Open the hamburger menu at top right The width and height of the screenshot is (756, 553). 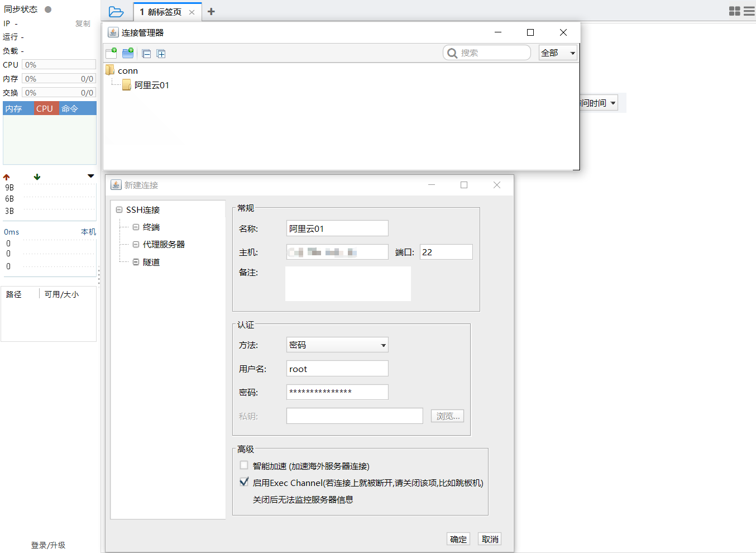(x=749, y=11)
